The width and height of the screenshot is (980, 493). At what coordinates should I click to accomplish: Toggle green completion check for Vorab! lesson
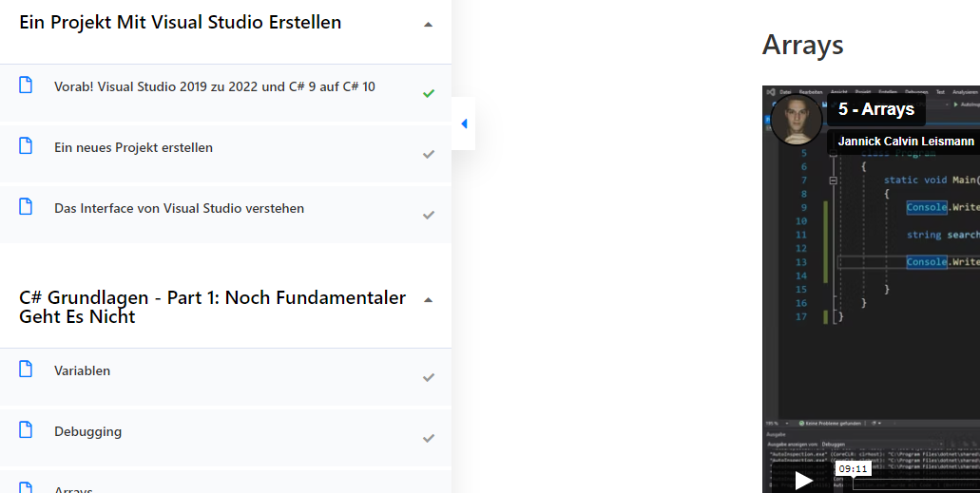(x=428, y=94)
